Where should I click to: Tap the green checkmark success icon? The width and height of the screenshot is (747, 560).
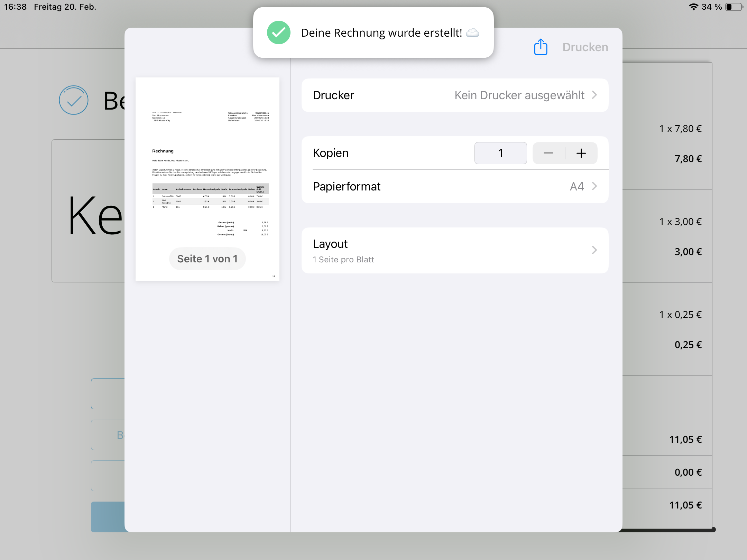(278, 32)
